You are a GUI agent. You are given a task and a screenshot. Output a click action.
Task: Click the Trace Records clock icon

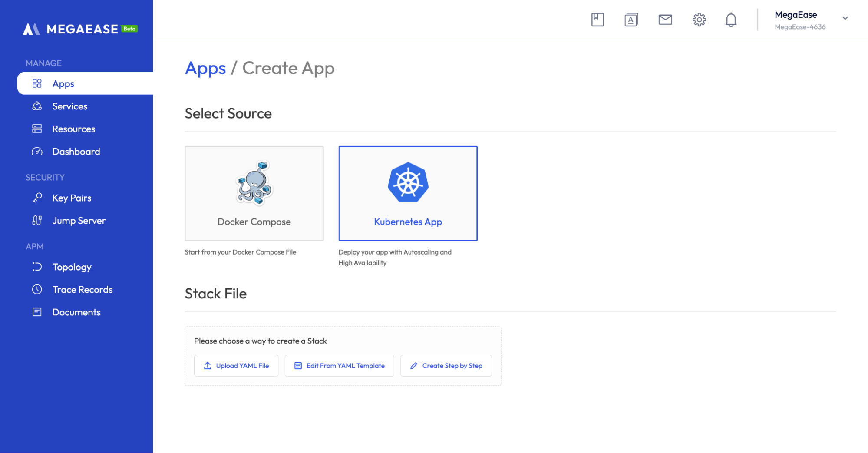pyautogui.click(x=37, y=289)
